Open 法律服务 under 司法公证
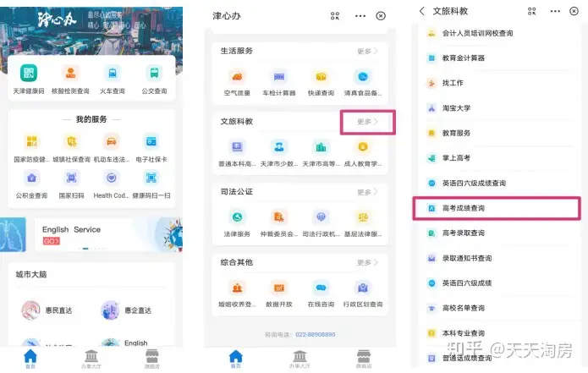 (237, 217)
